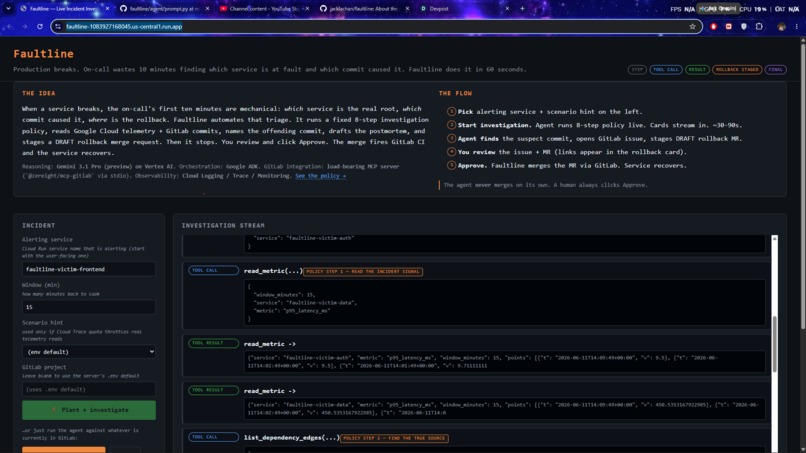Viewport: 806px width, 453px height.
Task: Click the POLICY STEP 1 READ THE INCIDENT SIGNAL tag
Action: coord(363,271)
